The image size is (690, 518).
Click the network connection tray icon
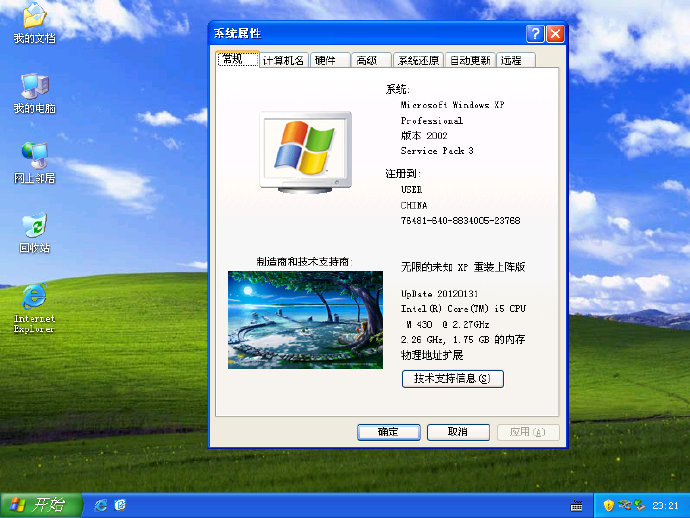[x=624, y=505]
